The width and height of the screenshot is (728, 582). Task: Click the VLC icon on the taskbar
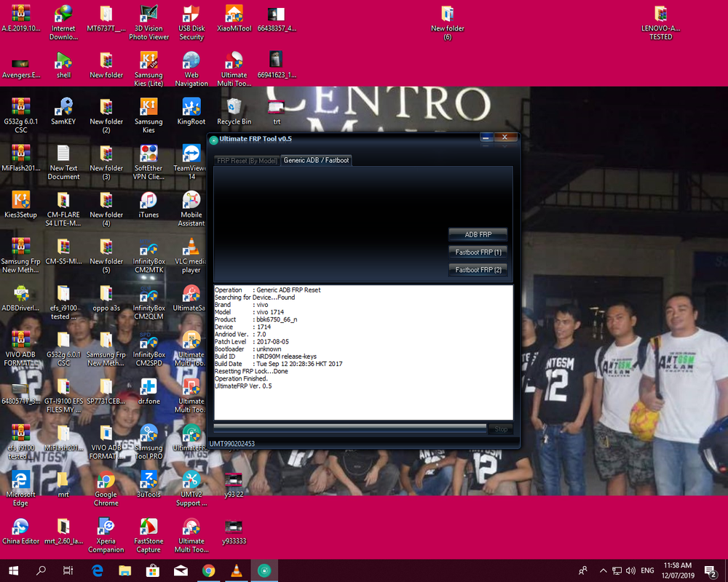pyautogui.click(x=237, y=570)
